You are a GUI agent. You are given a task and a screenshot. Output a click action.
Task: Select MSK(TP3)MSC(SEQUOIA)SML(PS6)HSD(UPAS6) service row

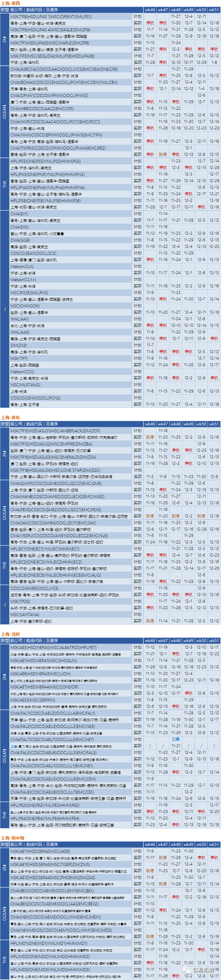point(115,56)
